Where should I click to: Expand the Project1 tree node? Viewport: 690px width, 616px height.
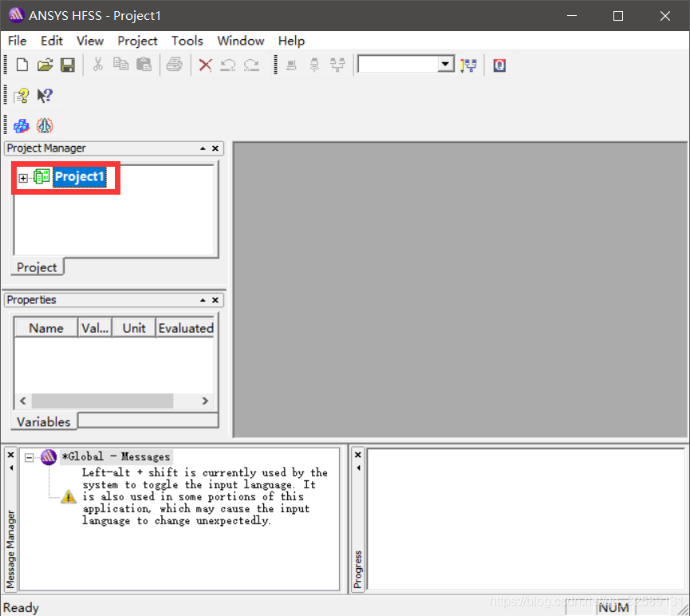pyautogui.click(x=23, y=178)
